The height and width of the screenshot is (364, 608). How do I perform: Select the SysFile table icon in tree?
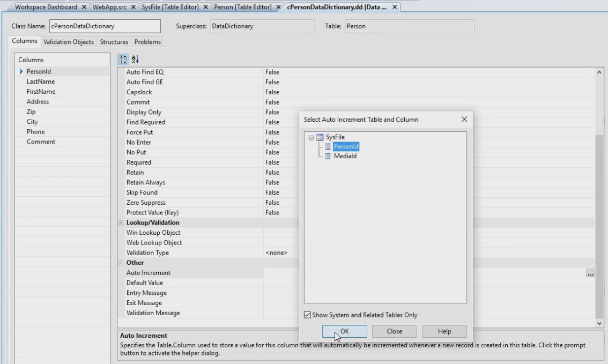[x=320, y=137]
